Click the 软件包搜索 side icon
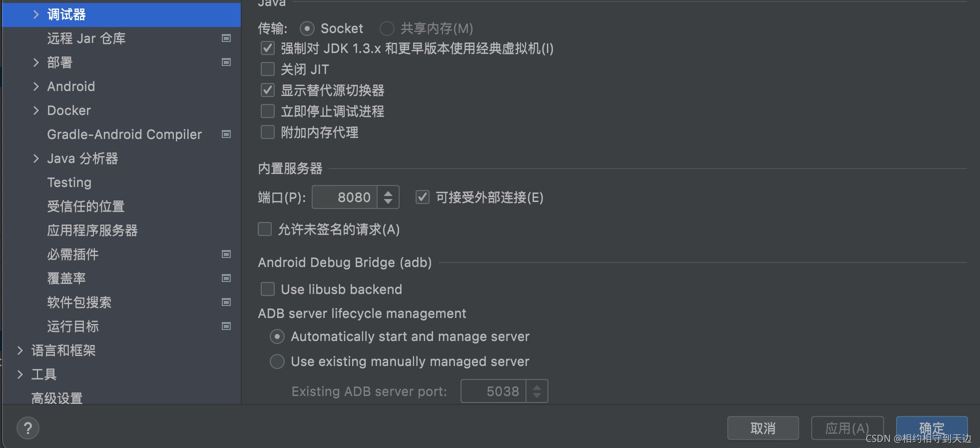Viewport: 980px width, 448px height. coord(226,302)
